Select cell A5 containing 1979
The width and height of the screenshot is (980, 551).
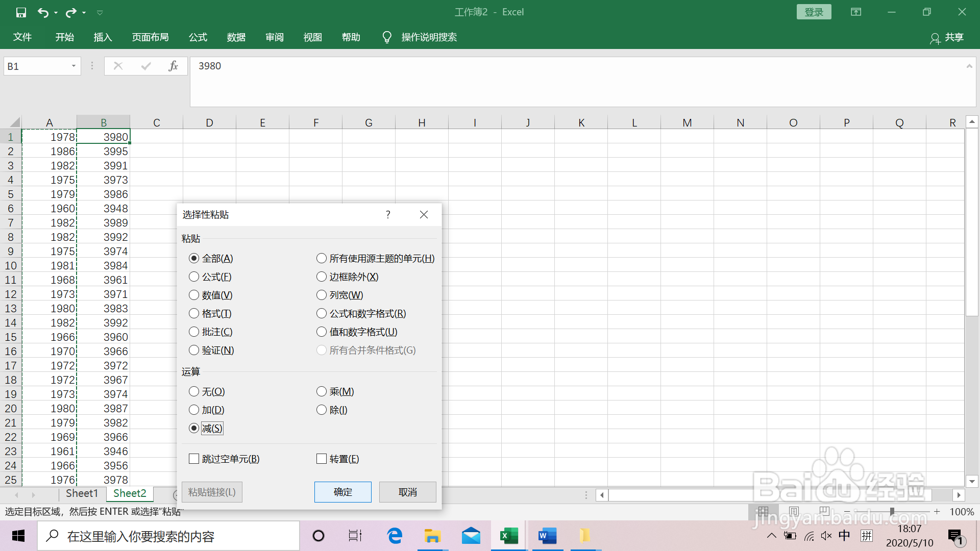(50, 194)
